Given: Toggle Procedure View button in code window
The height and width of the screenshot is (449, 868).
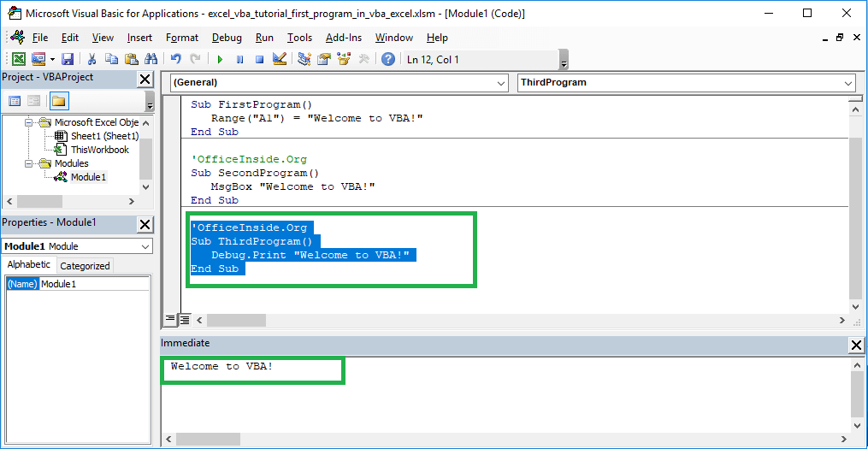Looking at the screenshot, I should pos(170,320).
